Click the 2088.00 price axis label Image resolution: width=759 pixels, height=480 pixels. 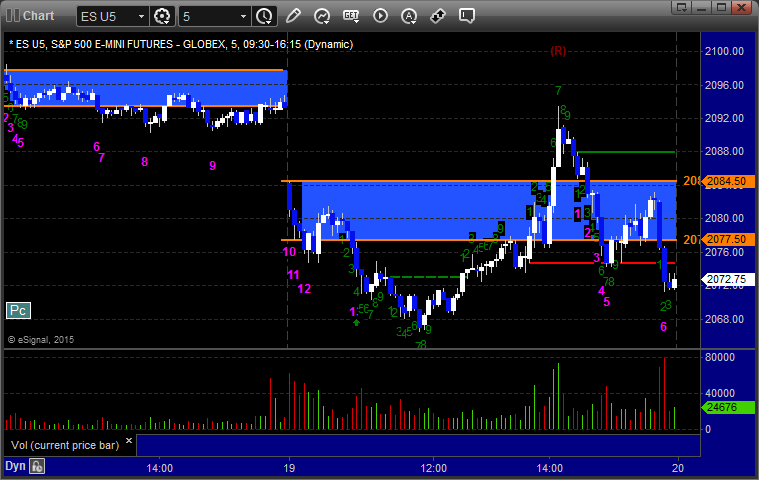pos(725,151)
